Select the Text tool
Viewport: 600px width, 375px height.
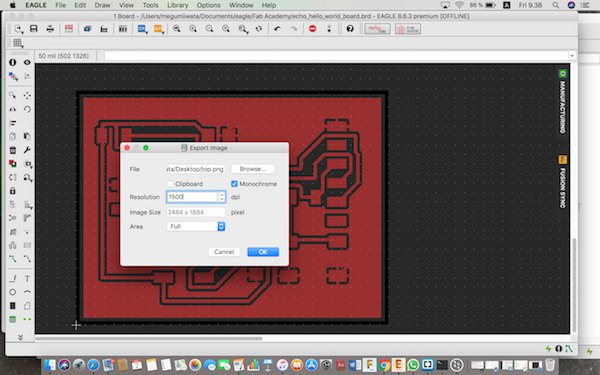pyautogui.click(x=27, y=279)
